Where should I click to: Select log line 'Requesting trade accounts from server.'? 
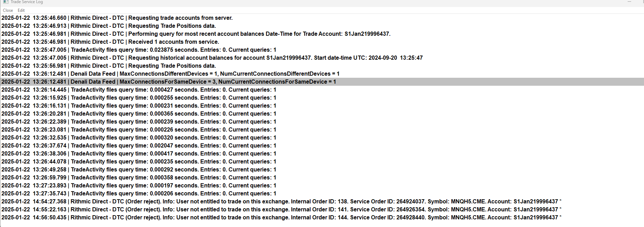[322, 18]
